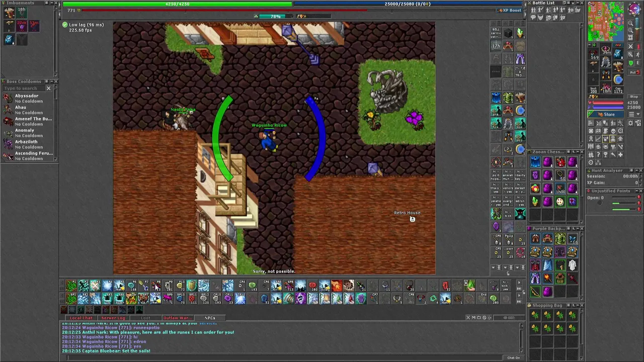Toggle full attack combat mode
Screen dimensions: 644x362
(x=630, y=46)
